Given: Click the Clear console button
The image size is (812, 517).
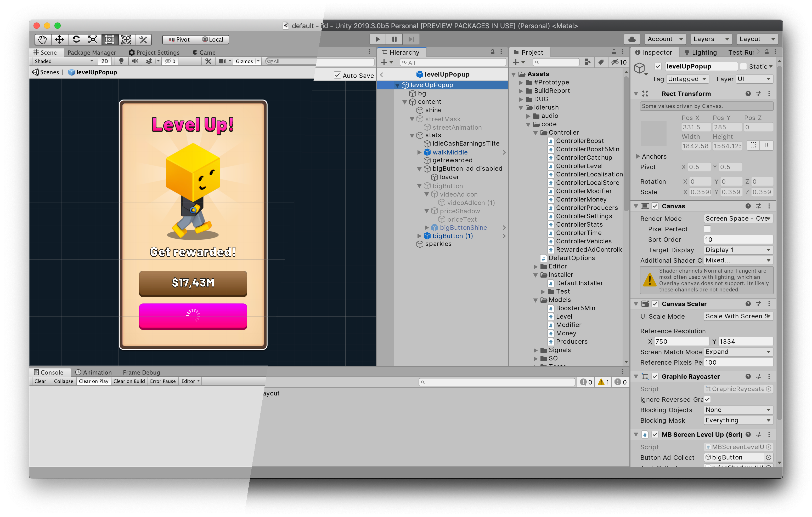Looking at the screenshot, I should (x=40, y=381).
